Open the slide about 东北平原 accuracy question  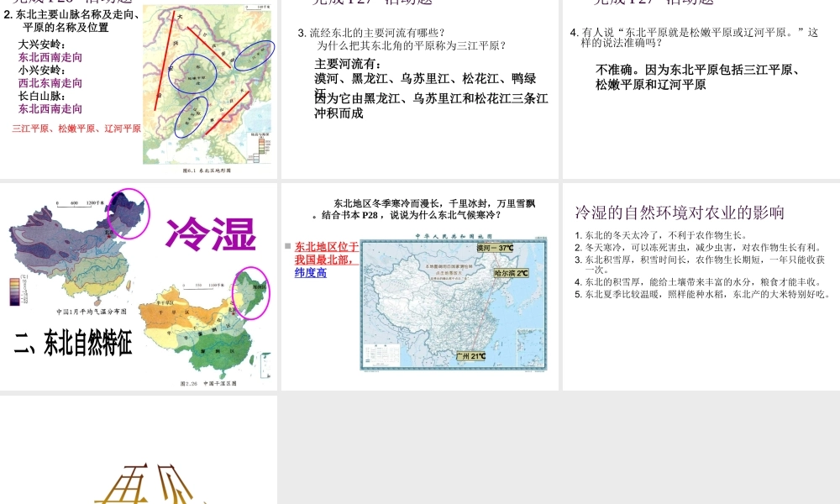point(701,89)
